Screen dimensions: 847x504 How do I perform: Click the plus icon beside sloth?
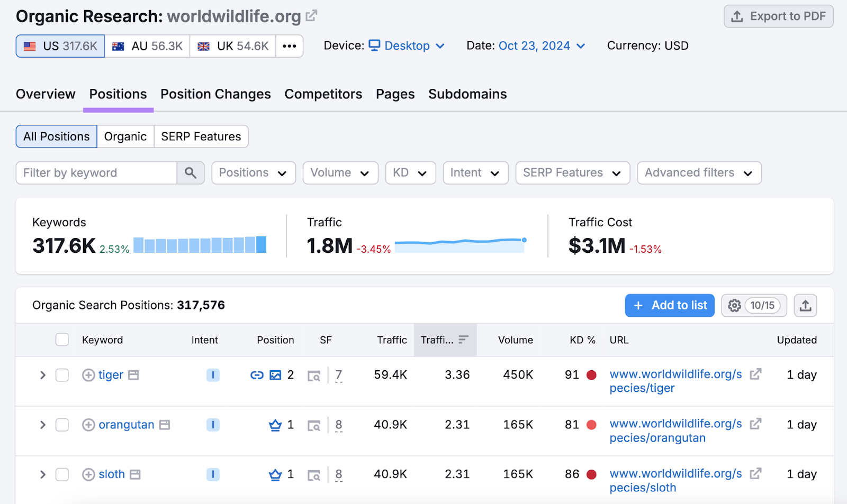pyautogui.click(x=88, y=474)
